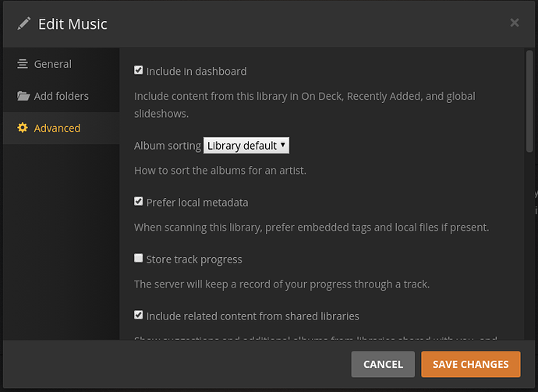Disable Prefer local metadata option
The width and height of the screenshot is (538, 392).
pos(139,201)
